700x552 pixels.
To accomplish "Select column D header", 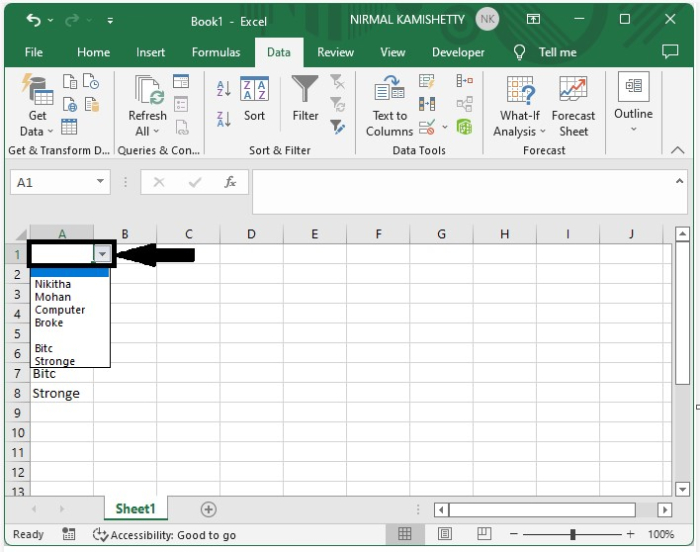I will pos(251,234).
